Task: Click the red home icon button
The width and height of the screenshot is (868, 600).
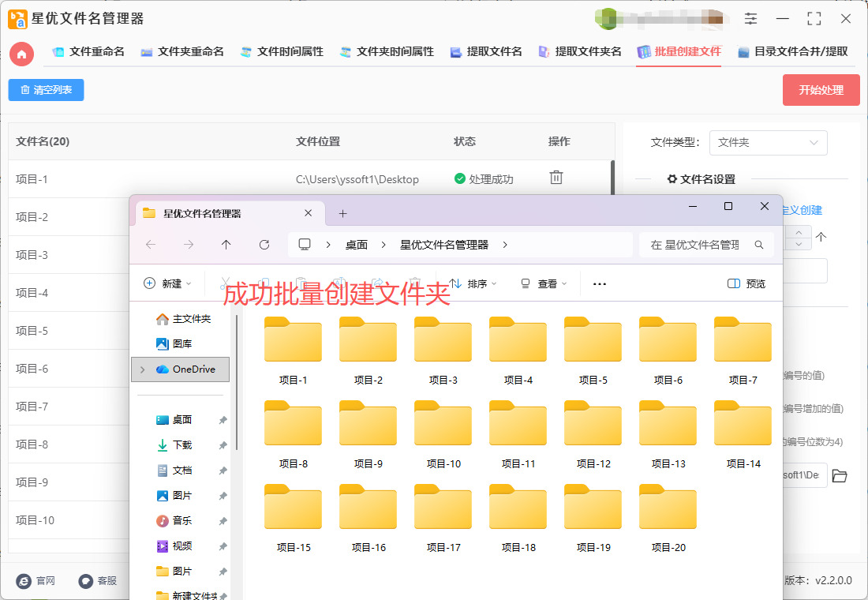Action: 21,54
